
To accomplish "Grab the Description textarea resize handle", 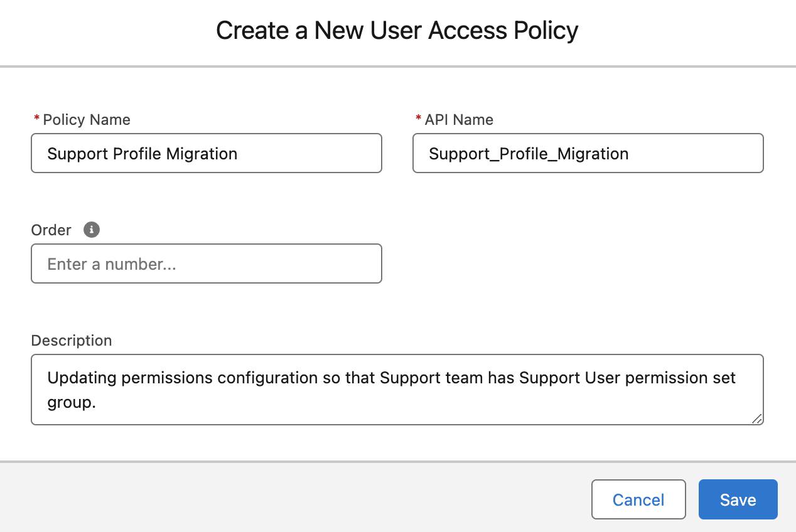I will 756,418.
